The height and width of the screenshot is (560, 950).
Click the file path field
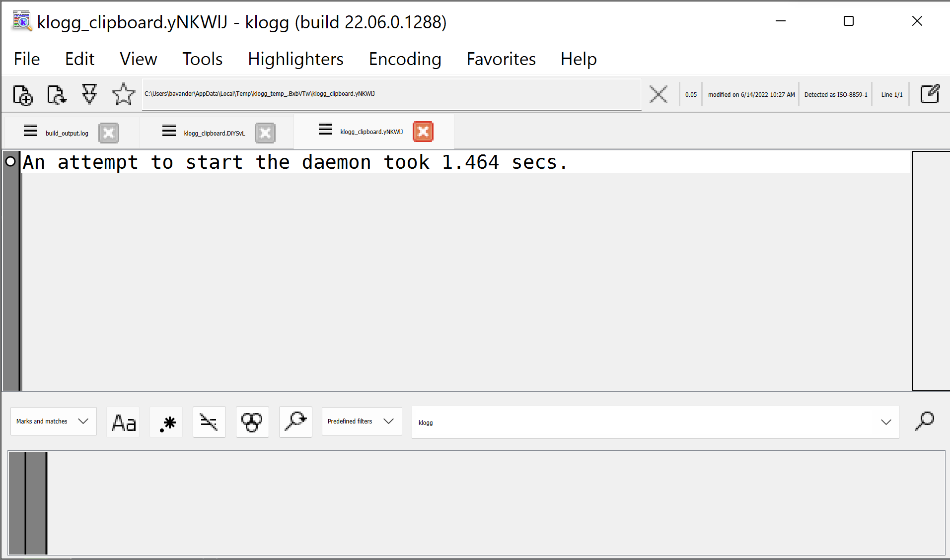point(391,94)
